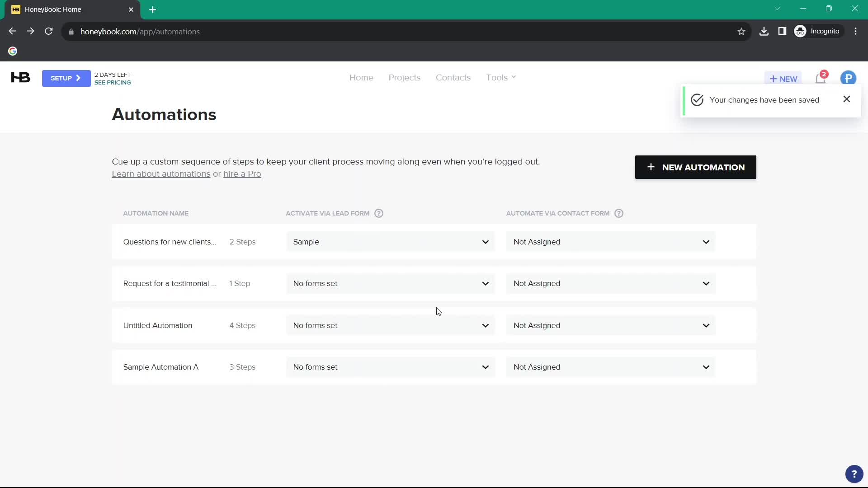Open Contacts in navigation
The height and width of the screenshot is (488, 868).
453,78
